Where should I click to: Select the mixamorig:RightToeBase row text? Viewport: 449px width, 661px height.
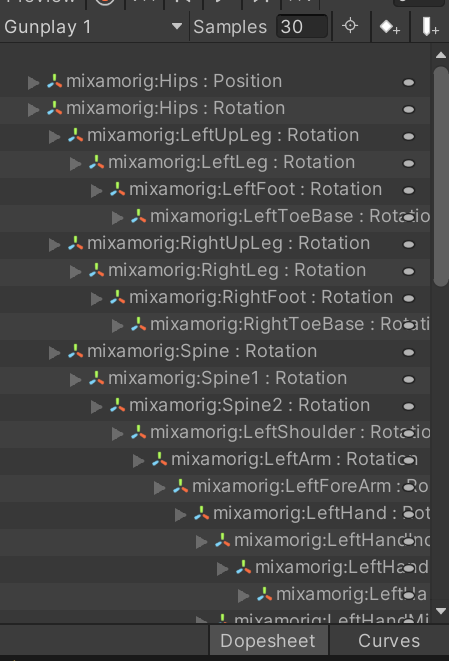pyautogui.click(x=290, y=324)
